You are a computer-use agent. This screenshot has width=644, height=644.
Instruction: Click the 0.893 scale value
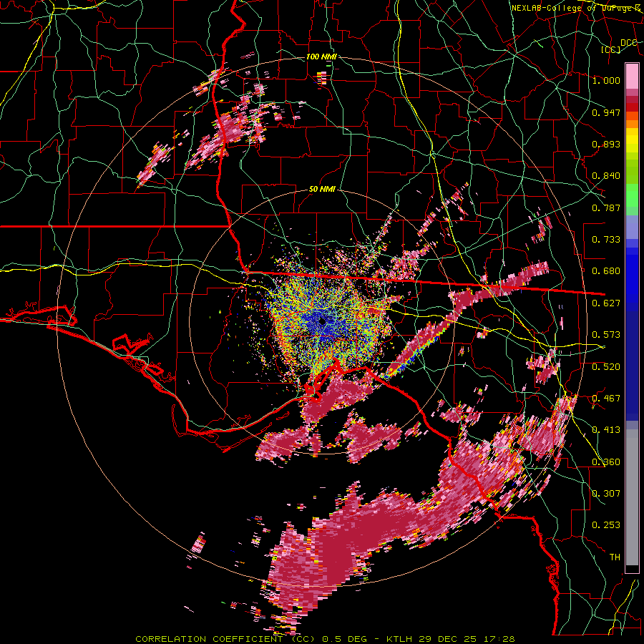pos(606,144)
